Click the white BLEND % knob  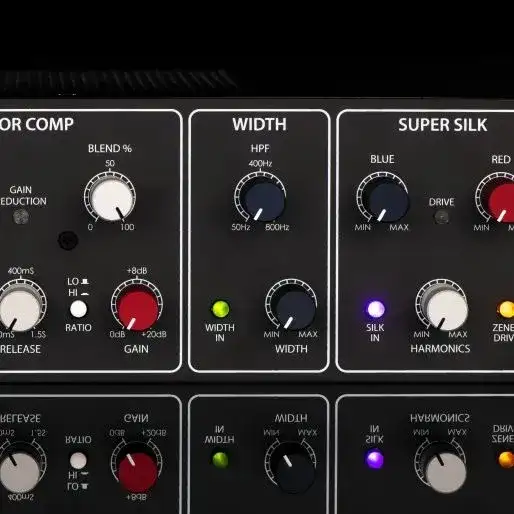pos(111,199)
